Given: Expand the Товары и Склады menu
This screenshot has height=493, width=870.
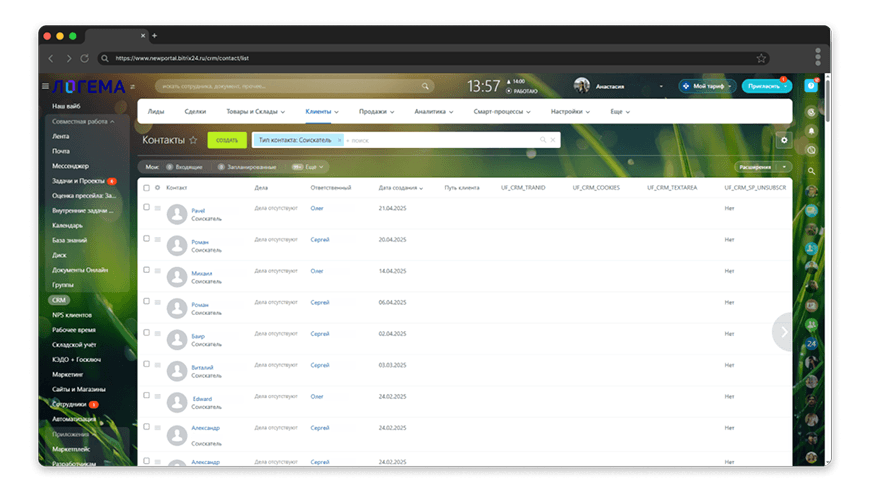Looking at the screenshot, I should point(255,112).
